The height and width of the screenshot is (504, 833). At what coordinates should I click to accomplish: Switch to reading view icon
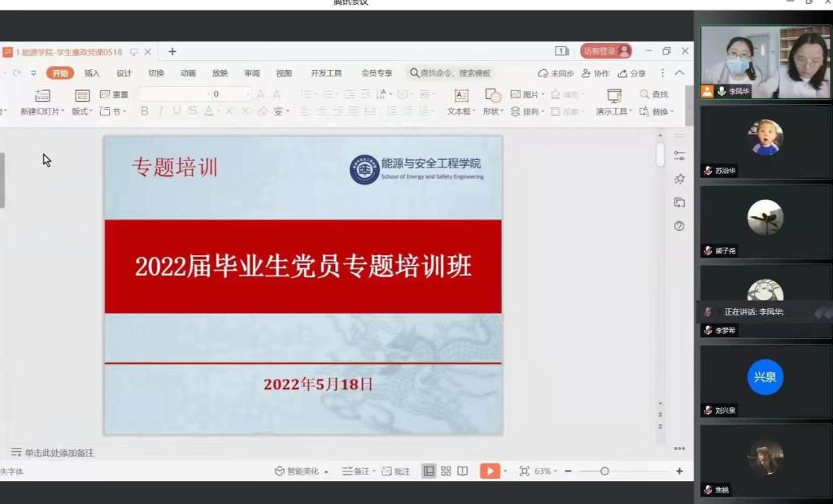pos(463,471)
